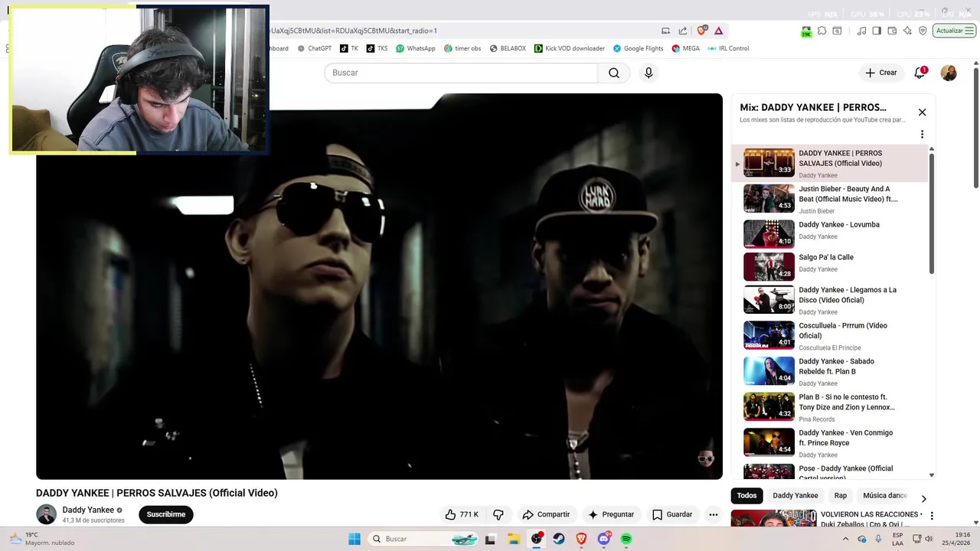
Task: Select PERROS SALVAJES current playlist item
Action: coord(830,163)
